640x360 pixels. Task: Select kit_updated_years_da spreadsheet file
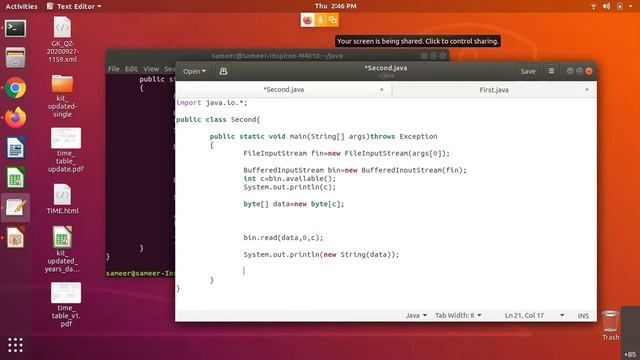click(x=62, y=249)
